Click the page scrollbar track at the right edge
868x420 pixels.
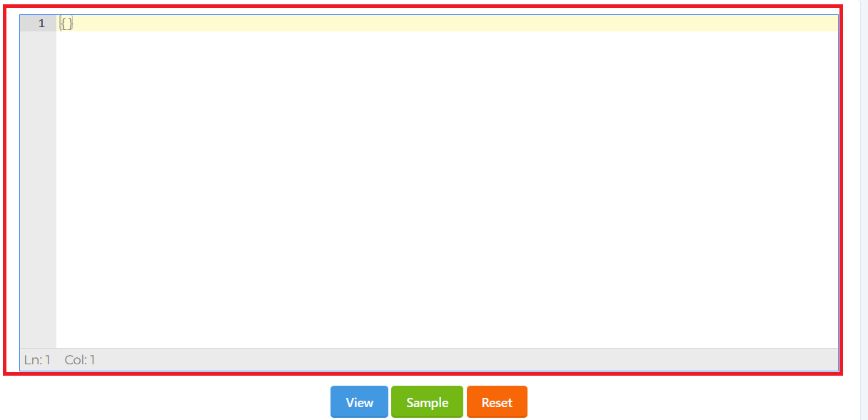click(863, 210)
